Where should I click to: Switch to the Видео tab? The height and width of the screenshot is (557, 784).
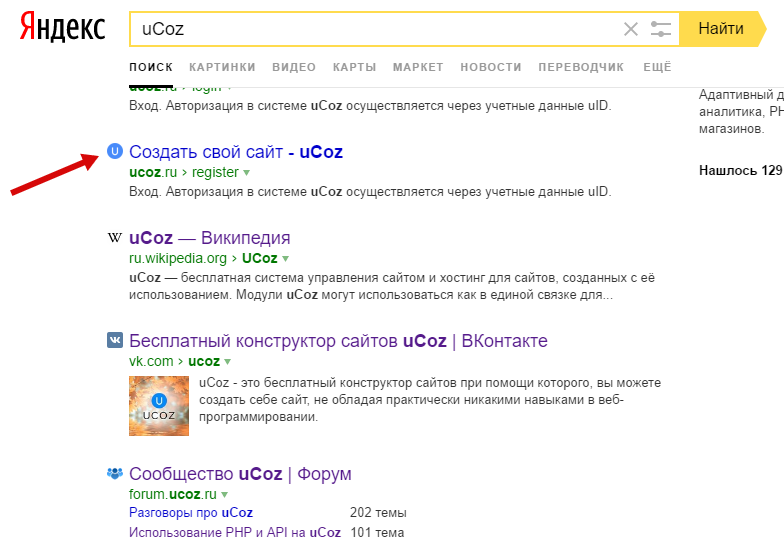click(294, 67)
